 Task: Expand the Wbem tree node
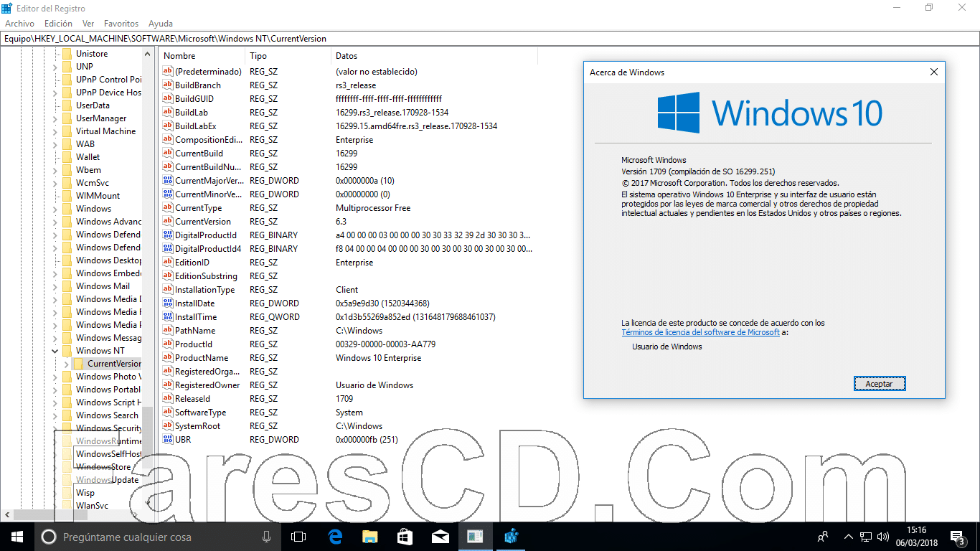55,170
